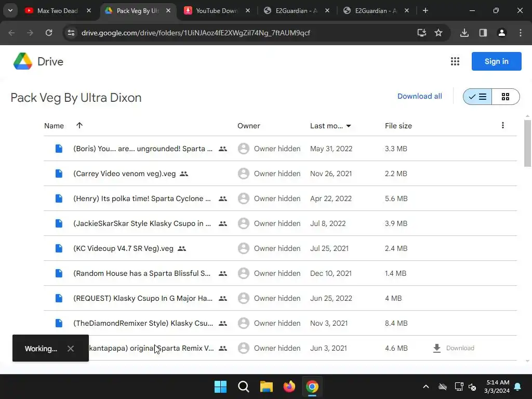The width and height of the screenshot is (532, 399).
Task: Sort files by Name column header
Action: 54,126
